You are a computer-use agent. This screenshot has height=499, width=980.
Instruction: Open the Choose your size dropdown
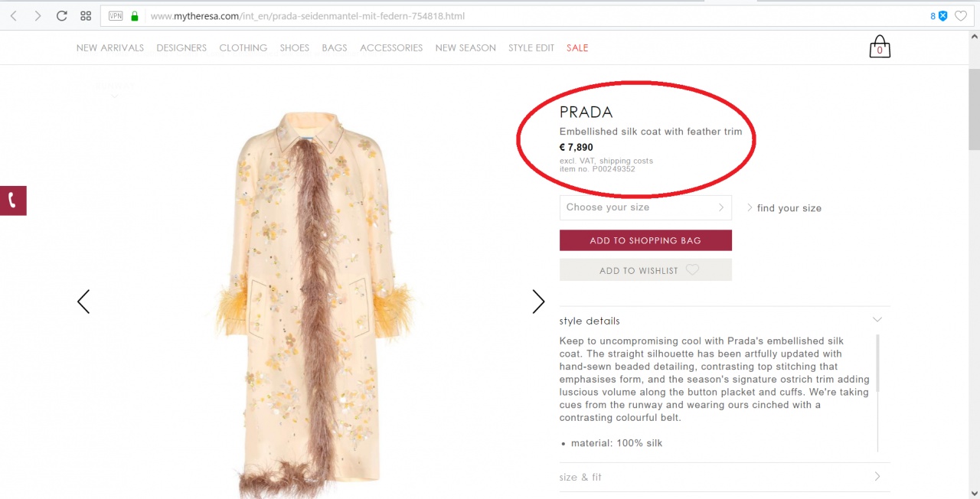tap(645, 207)
